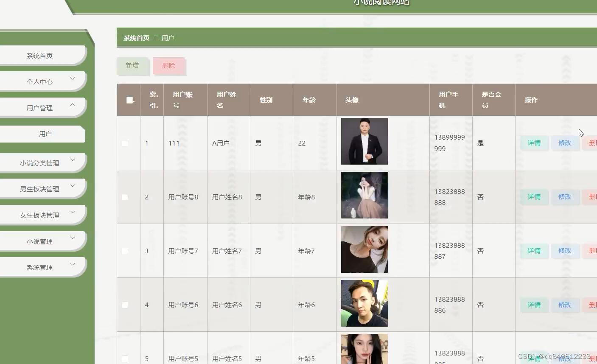This screenshot has height=364, width=597.
Task: Check the checkbox for 用户账号6 row
Action: [125, 305]
